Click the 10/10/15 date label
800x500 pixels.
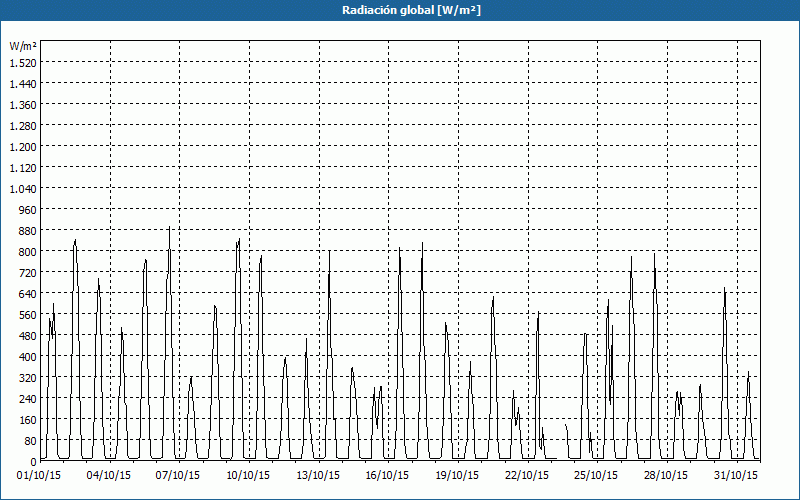(248, 476)
